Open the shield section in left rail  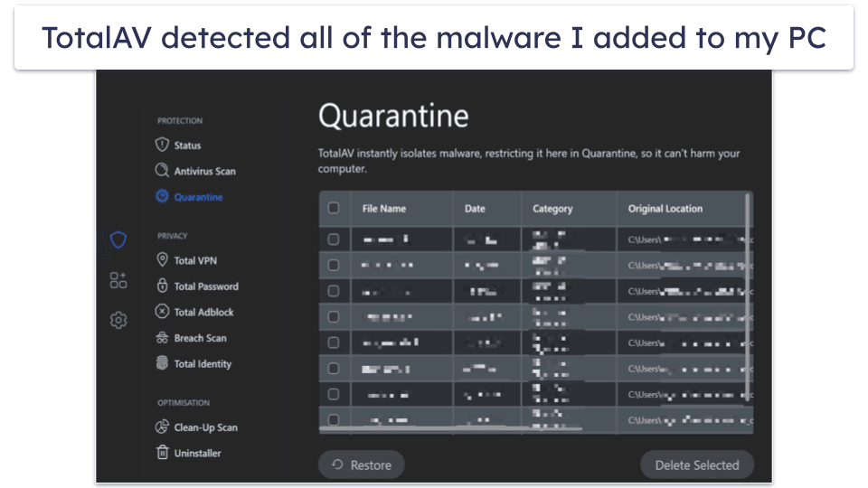(118, 239)
